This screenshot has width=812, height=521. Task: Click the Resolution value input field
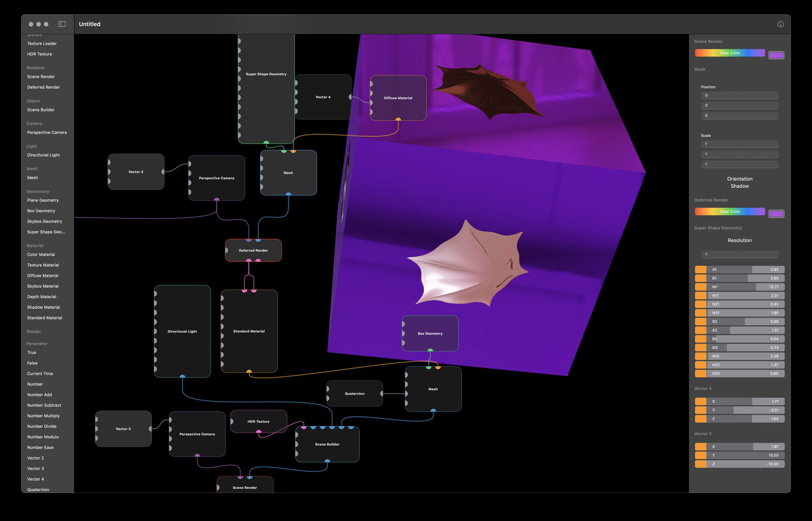(x=739, y=254)
